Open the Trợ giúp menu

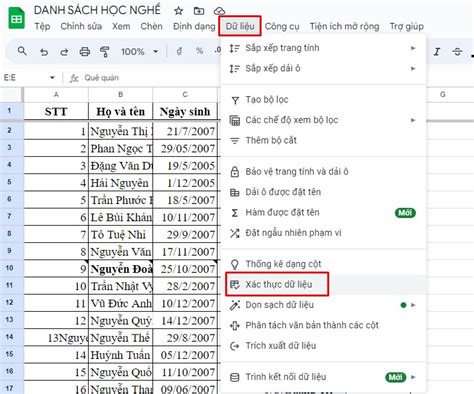(407, 26)
